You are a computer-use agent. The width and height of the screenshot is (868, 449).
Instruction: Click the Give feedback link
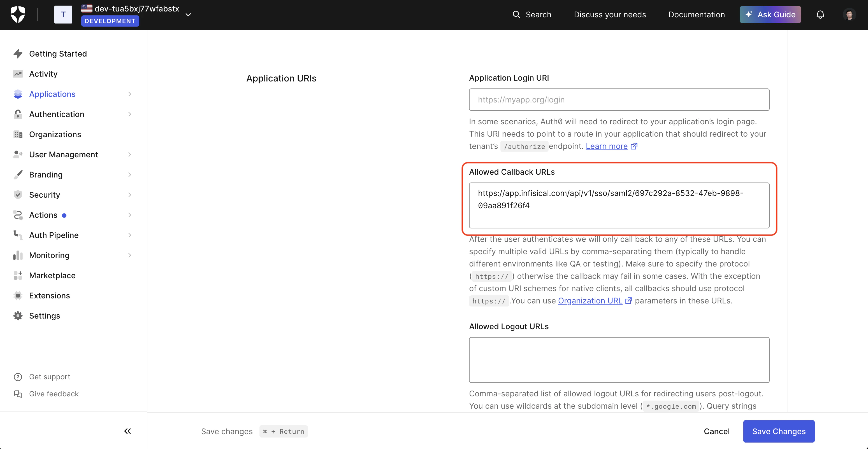click(54, 394)
